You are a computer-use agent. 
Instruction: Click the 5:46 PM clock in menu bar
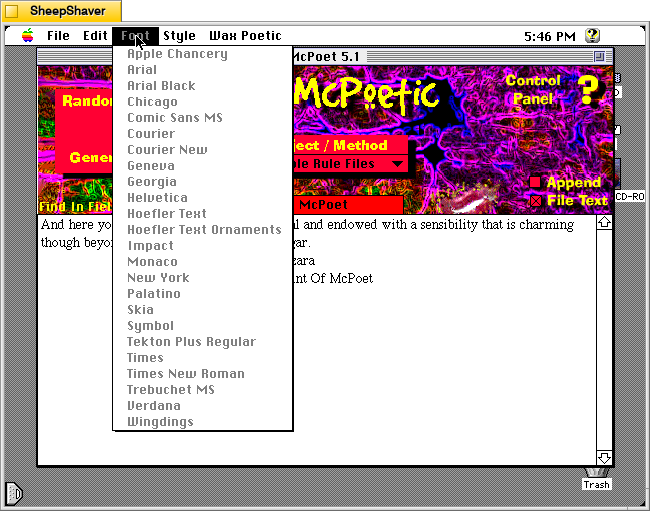click(550, 36)
